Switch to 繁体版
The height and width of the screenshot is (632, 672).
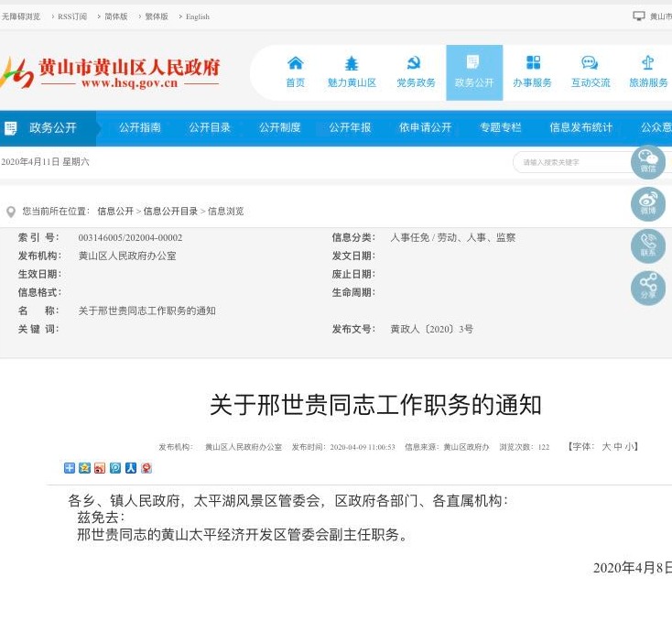coord(157,16)
